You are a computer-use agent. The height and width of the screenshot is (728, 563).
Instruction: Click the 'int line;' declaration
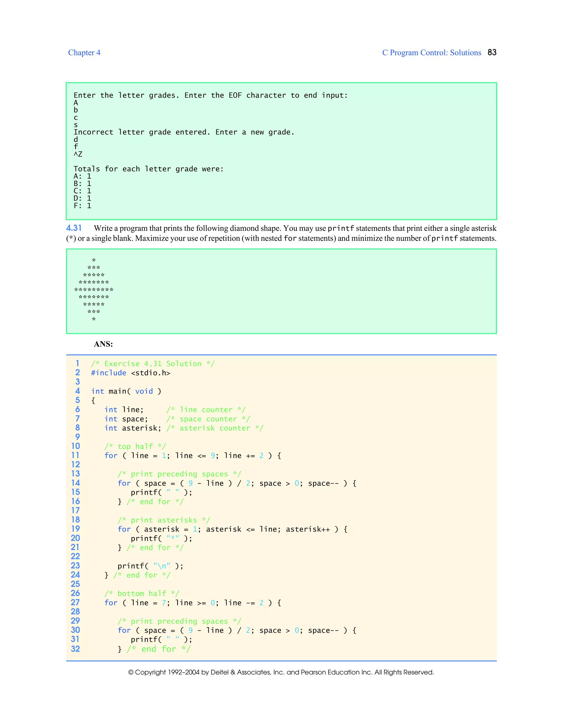pyautogui.click(x=124, y=409)
